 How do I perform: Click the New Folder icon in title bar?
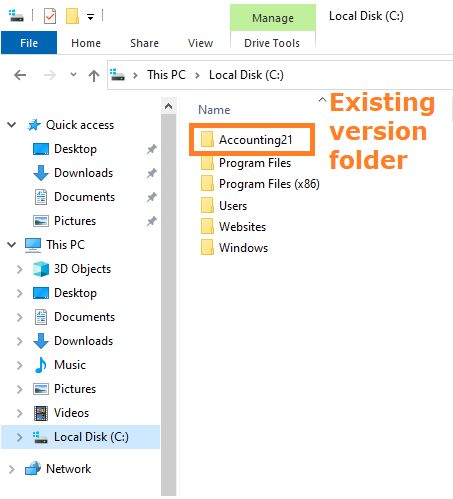point(72,16)
